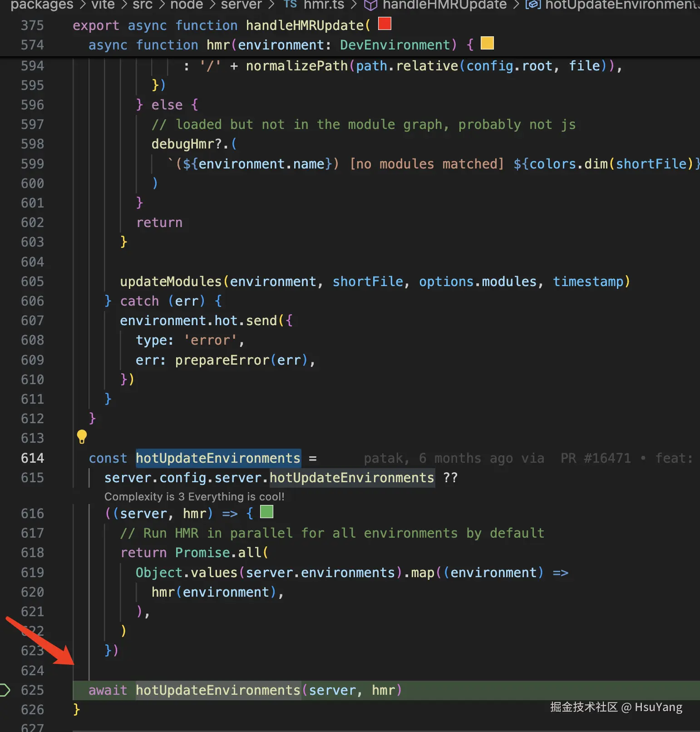The width and height of the screenshot is (700, 732).
Task: Click the sticky header 'export async function handleHMRUpdate'
Action: click(x=222, y=25)
